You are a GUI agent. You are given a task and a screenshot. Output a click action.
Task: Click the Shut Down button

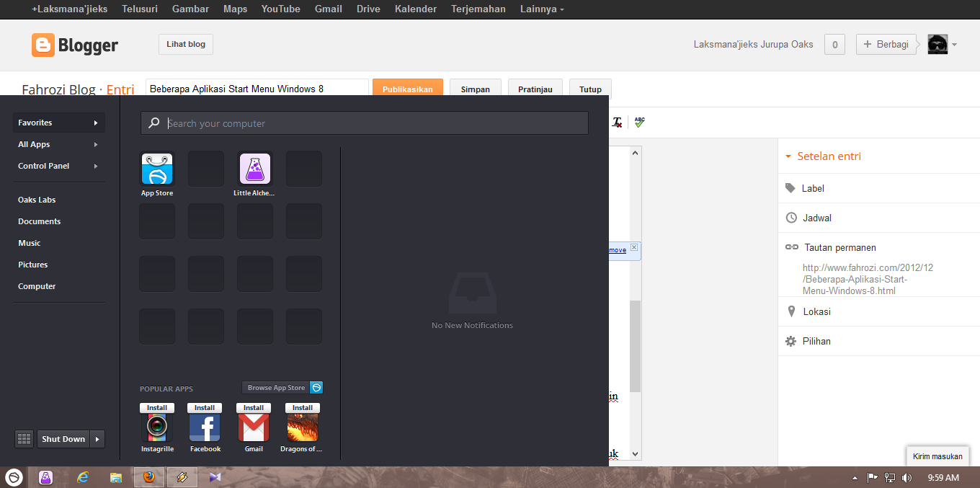[x=63, y=439]
